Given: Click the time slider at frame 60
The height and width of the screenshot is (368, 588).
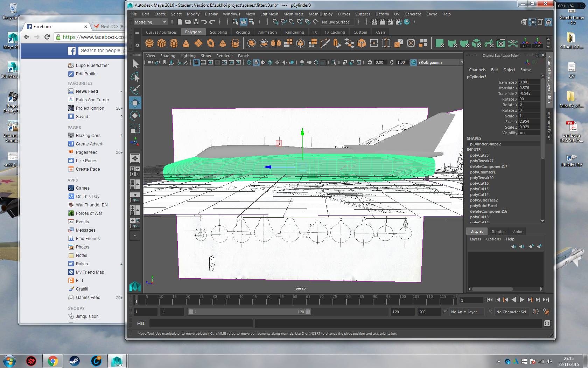Looking at the screenshot, I should tap(295, 300).
